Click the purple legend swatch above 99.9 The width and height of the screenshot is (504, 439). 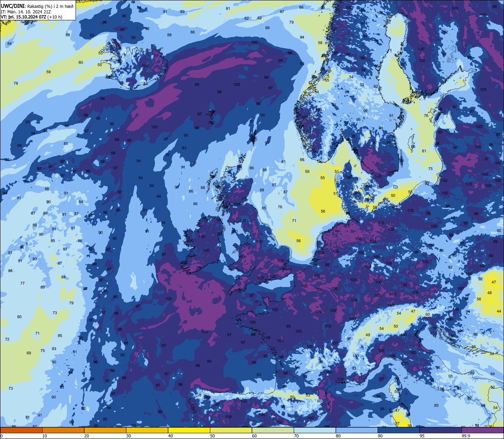(483, 430)
